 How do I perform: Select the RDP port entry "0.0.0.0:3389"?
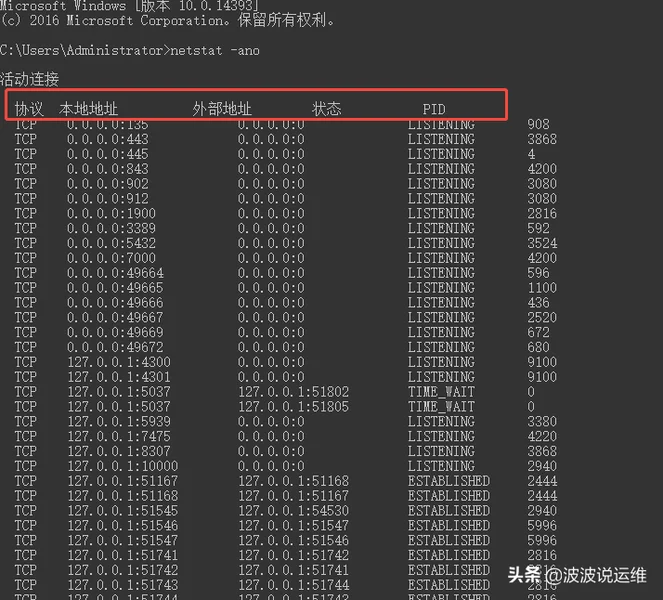pos(112,228)
